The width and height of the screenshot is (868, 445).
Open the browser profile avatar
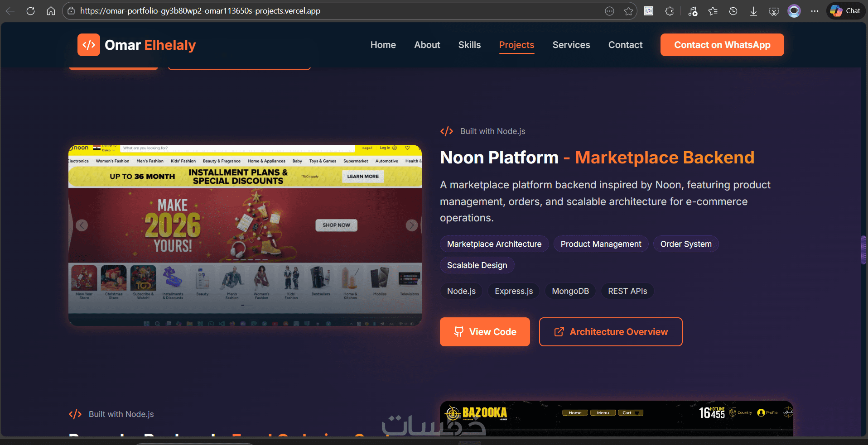coord(794,11)
